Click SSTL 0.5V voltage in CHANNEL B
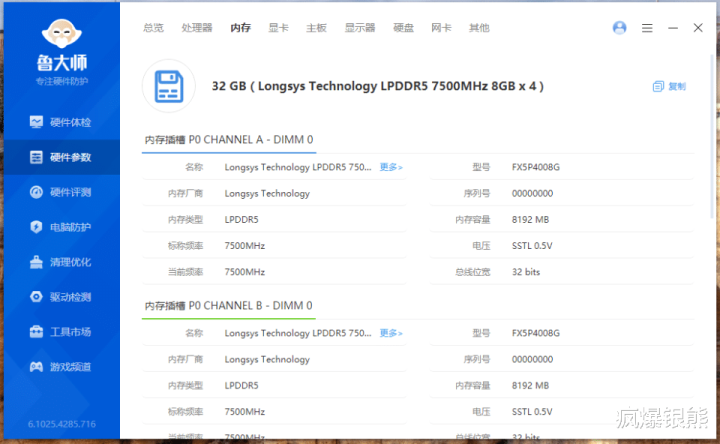The height and width of the screenshot is (444, 720). tap(532, 411)
